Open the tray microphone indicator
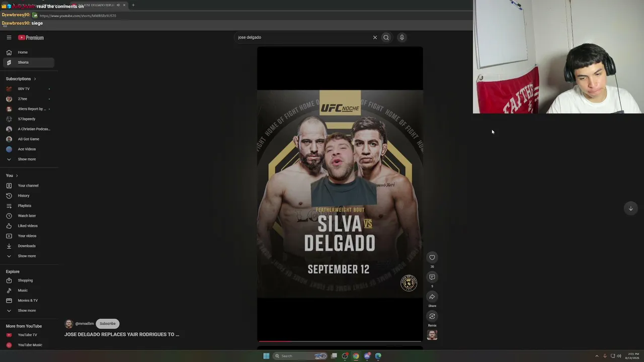 (605, 356)
